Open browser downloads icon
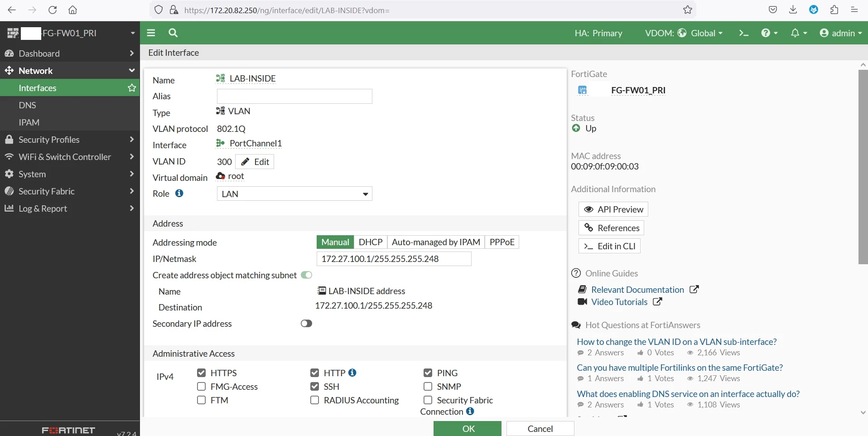 coord(793,10)
